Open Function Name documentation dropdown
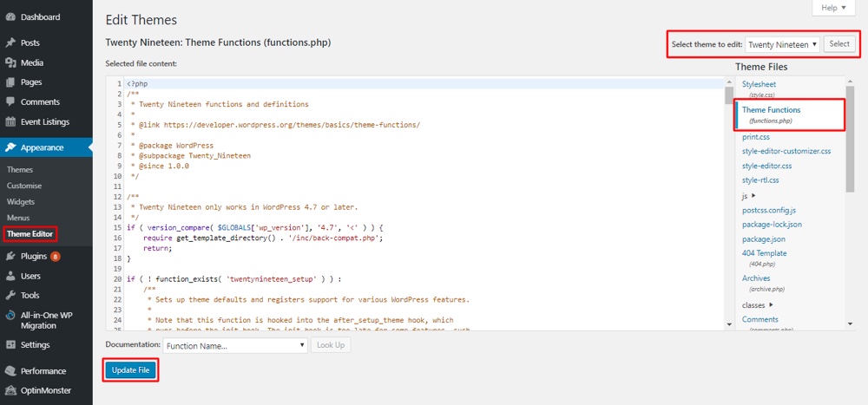 click(x=235, y=345)
